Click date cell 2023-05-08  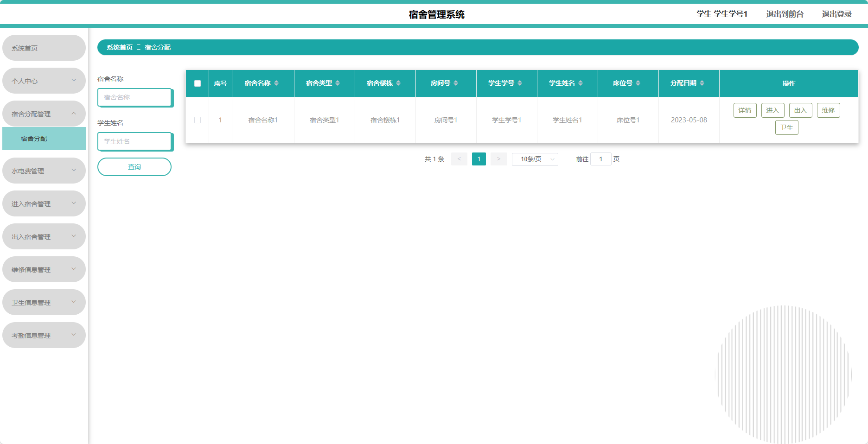pos(689,120)
